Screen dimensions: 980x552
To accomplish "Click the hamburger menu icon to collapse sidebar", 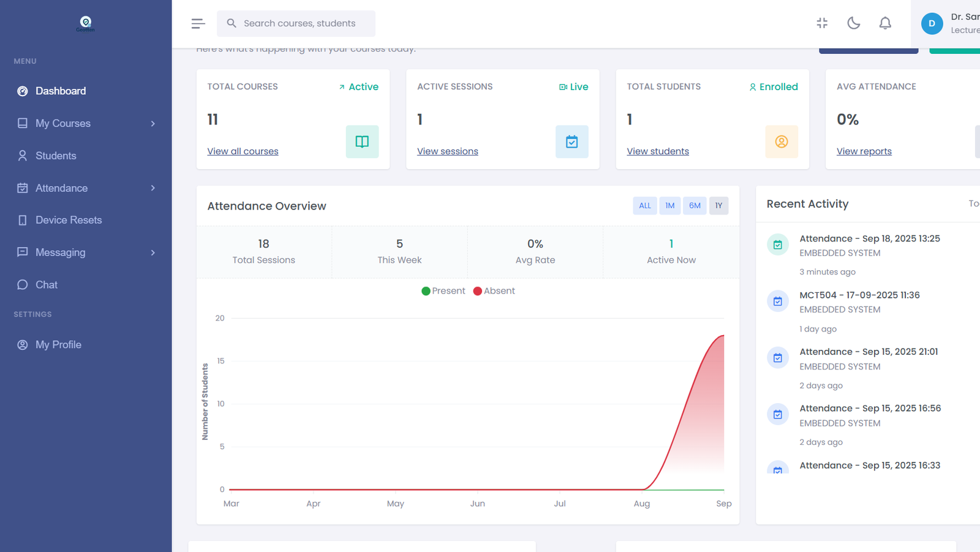I will (x=198, y=23).
